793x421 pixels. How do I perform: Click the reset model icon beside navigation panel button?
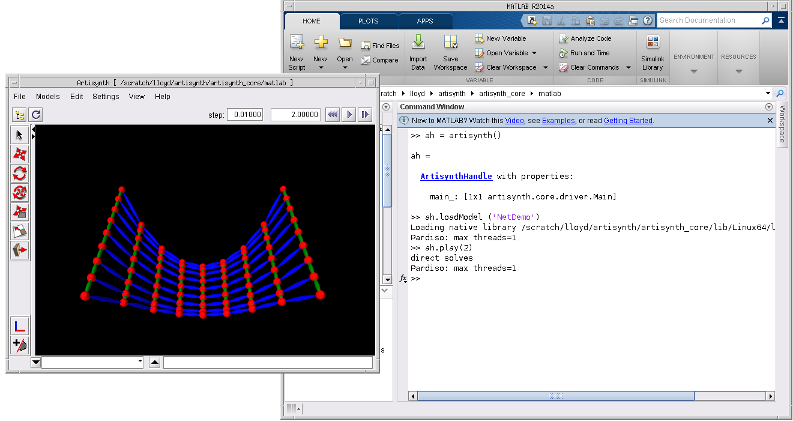pyautogui.click(x=36, y=115)
